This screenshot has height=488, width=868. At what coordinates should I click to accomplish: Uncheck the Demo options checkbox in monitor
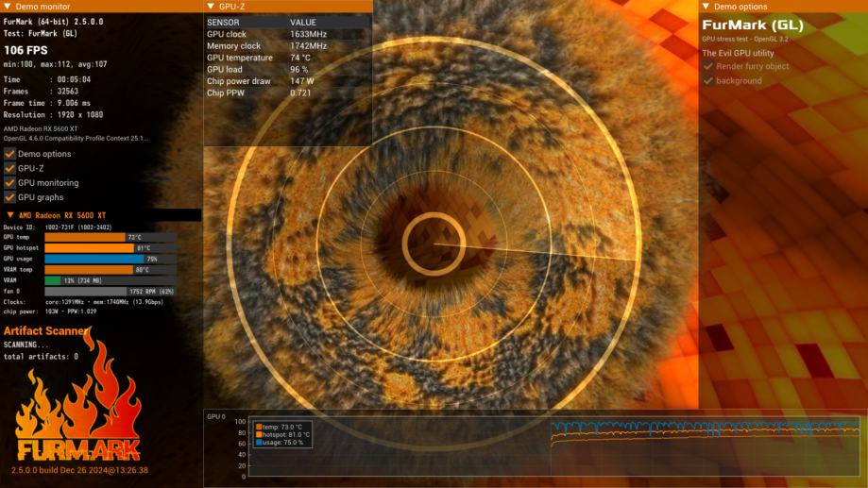pos(9,154)
